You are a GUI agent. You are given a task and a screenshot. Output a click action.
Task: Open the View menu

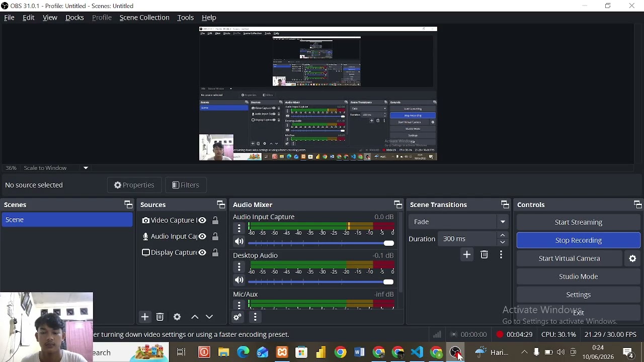[50, 18]
